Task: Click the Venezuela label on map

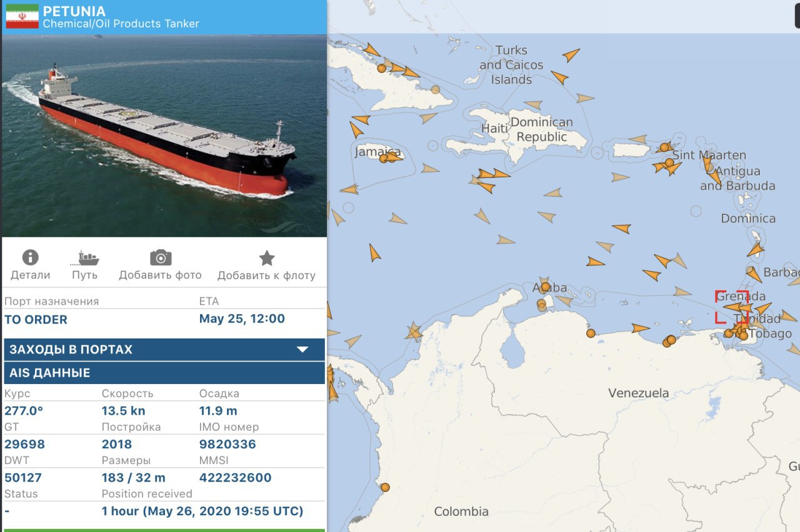Action: [639, 393]
